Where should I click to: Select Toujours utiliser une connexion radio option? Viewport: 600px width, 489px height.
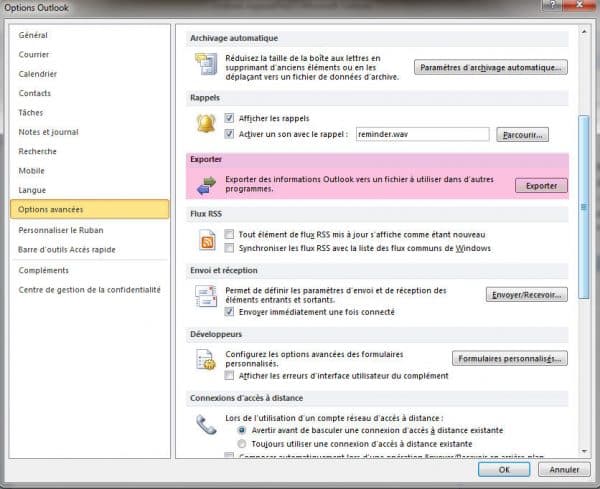point(241,443)
